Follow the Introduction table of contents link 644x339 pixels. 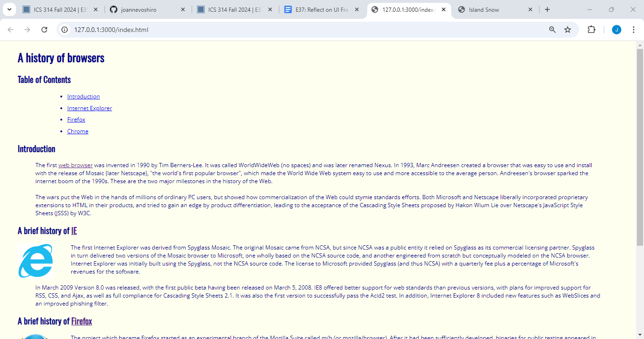click(83, 97)
